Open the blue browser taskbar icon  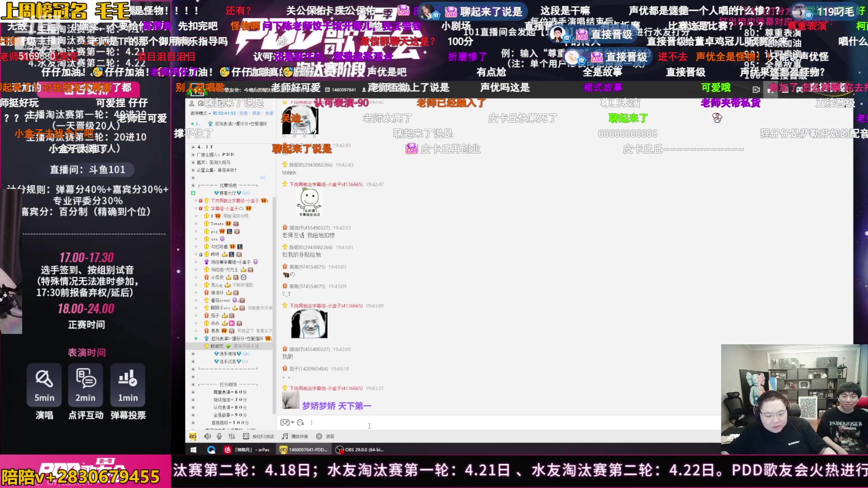point(211,450)
